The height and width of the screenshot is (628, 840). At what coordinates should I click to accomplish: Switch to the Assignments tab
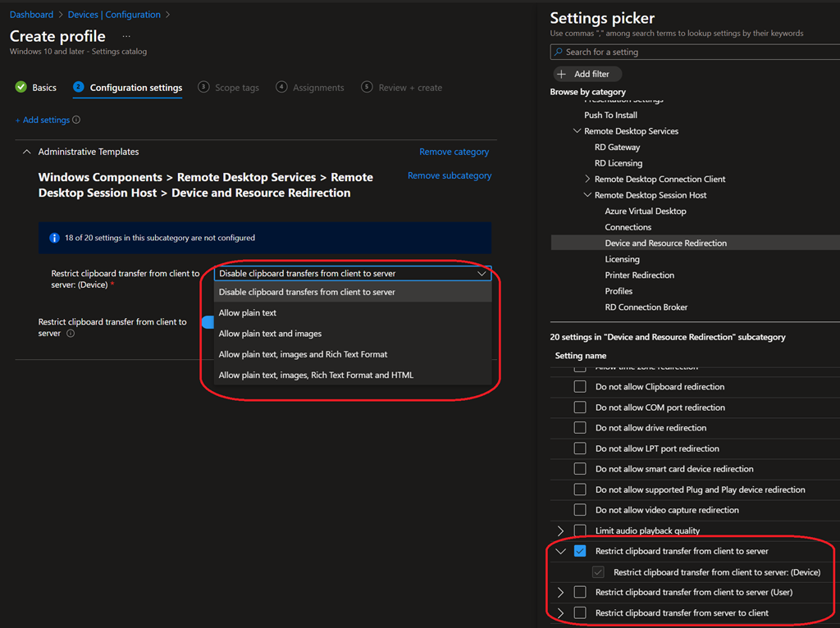tap(318, 88)
